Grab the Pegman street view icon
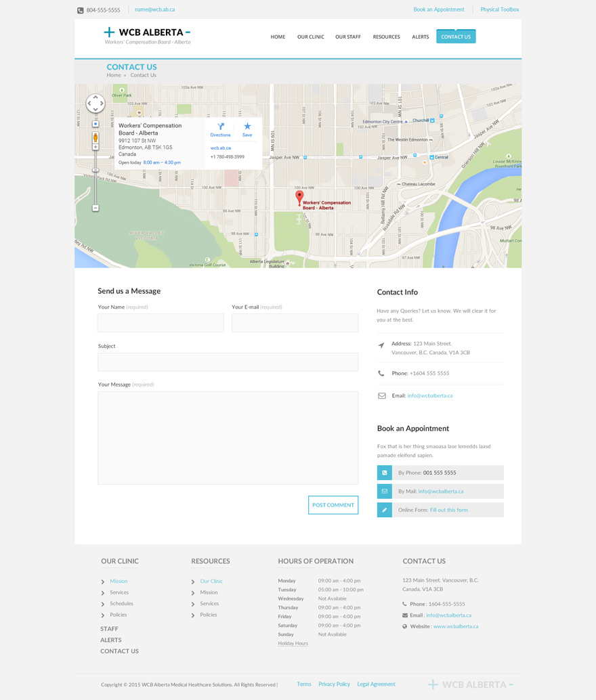The width and height of the screenshot is (596, 700). click(95, 137)
